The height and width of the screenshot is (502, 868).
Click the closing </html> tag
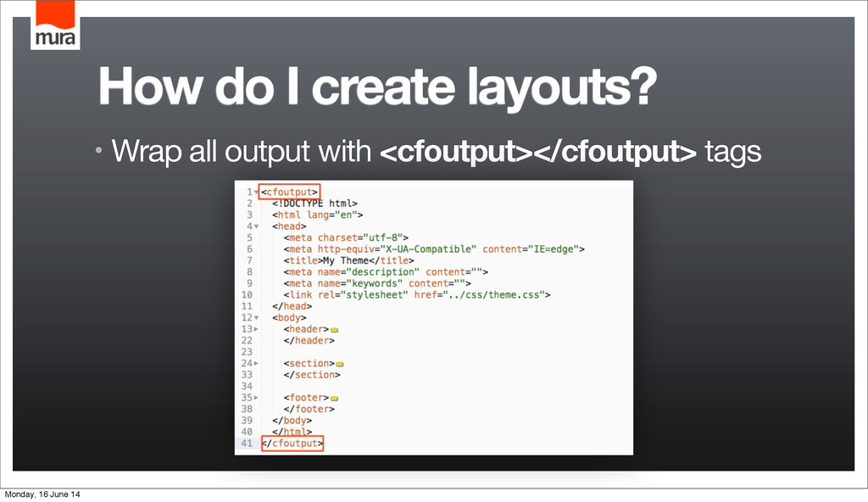point(292,432)
